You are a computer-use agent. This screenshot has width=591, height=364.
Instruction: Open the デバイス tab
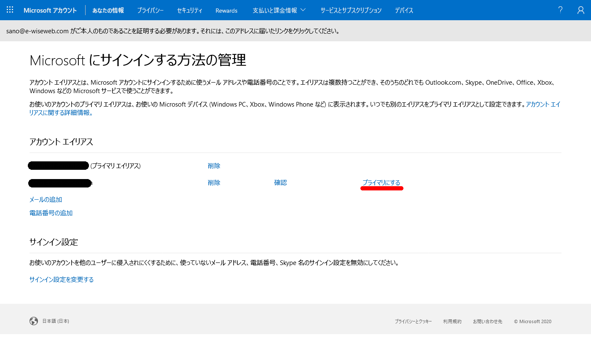coord(404,10)
